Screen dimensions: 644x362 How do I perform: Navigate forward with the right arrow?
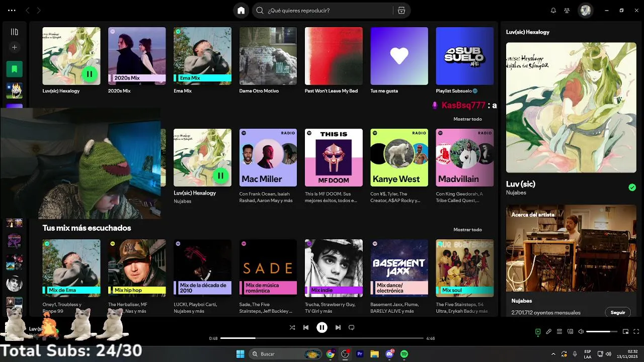coord(39,10)
